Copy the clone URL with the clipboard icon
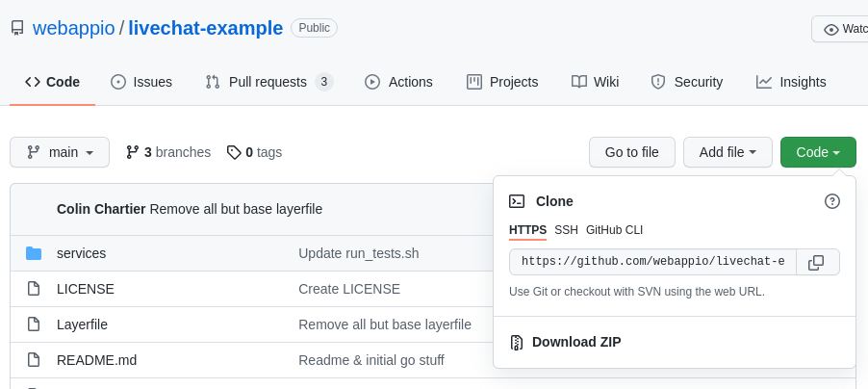Image resolution: width=868 pixels, height=389 pixels. coord(817,262)
